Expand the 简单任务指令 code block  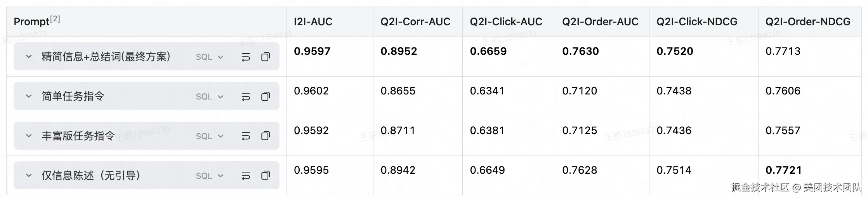[29, 96]
